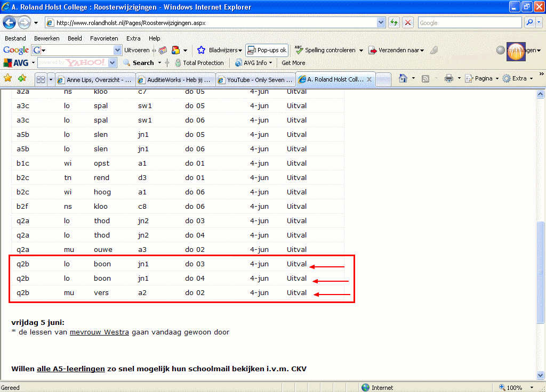Click 'hoog' in the b2c wi row
Viewport: 546px width, 392px height.
(x=102, y=192)
